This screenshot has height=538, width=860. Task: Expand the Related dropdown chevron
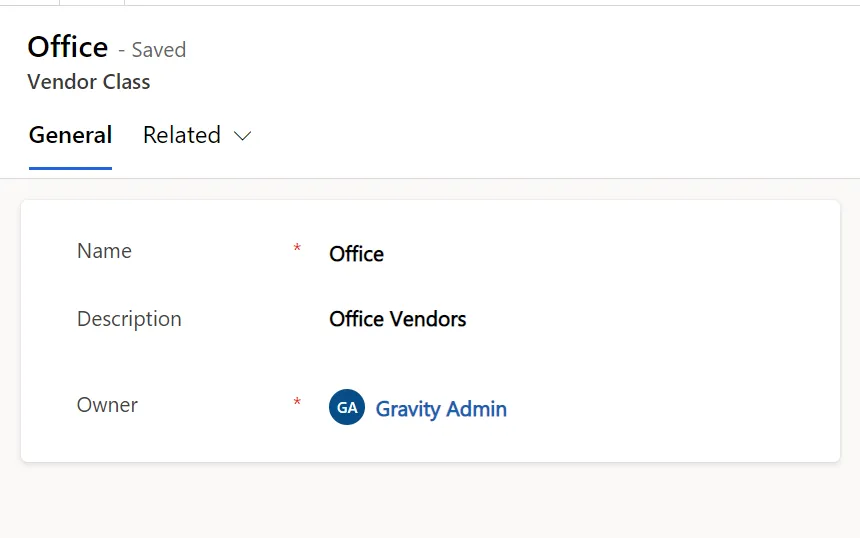tap(242, 136)
